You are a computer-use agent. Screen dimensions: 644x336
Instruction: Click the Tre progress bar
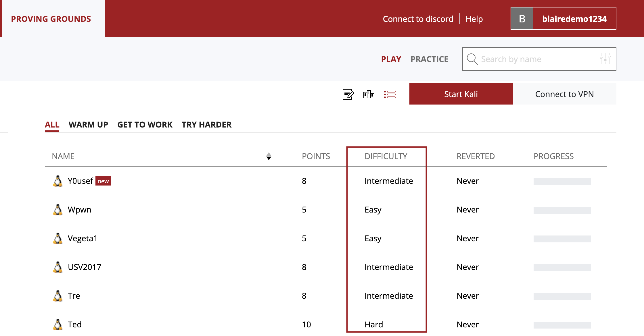[562, 296]
